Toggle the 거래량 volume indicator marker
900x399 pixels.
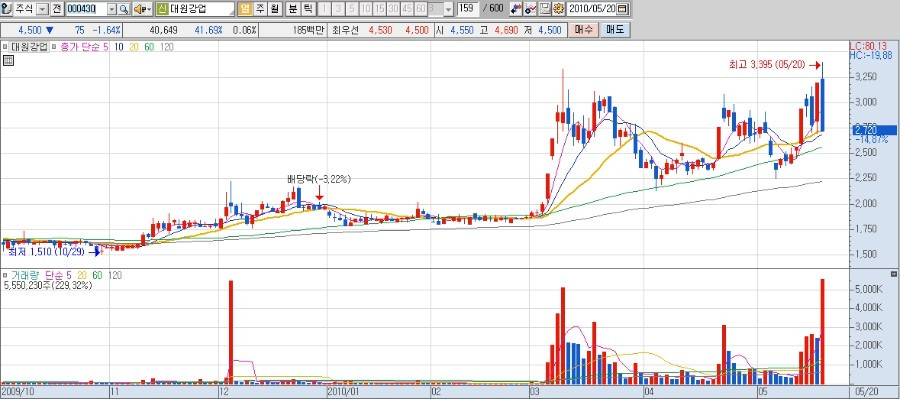tap(5, 276)
